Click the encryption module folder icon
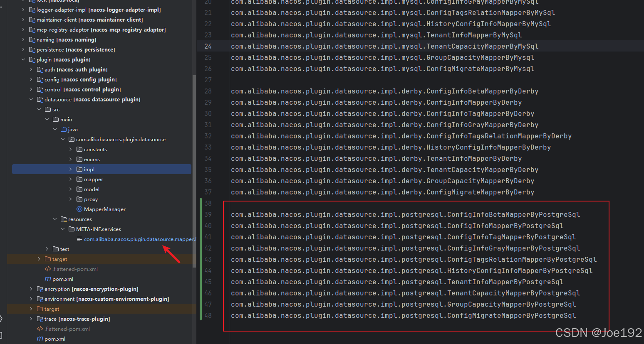Image resolution: width=644 pixels, height=344 pixels. (x=40, y=289)
